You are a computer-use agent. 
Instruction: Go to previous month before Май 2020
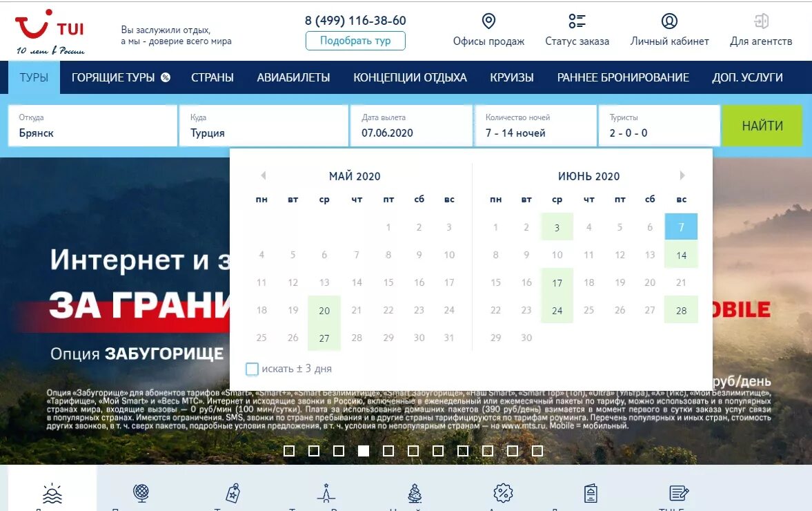click(263, 175)
